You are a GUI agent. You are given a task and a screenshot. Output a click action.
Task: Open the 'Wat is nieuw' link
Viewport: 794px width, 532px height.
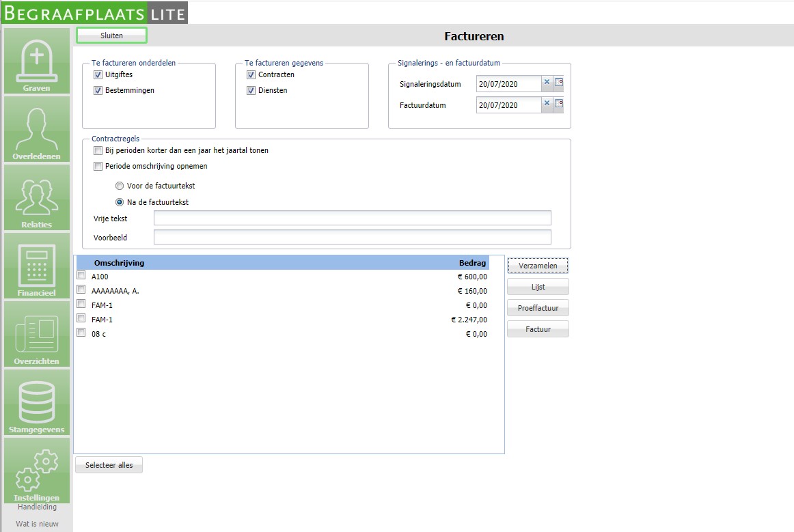[37, 524]
